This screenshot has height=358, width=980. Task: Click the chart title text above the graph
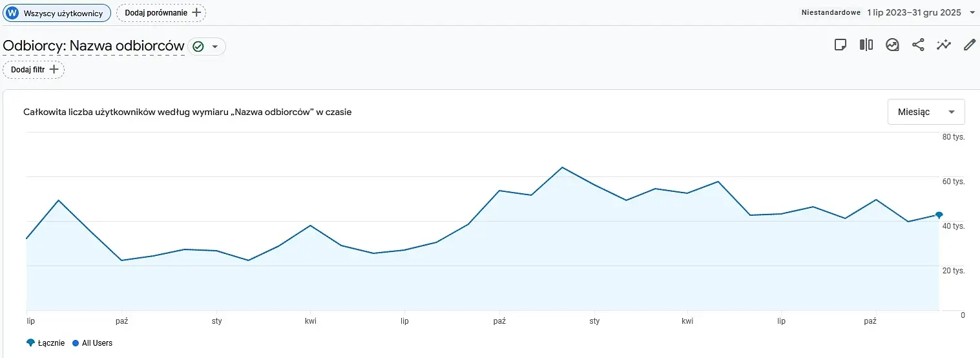(187, 112)
